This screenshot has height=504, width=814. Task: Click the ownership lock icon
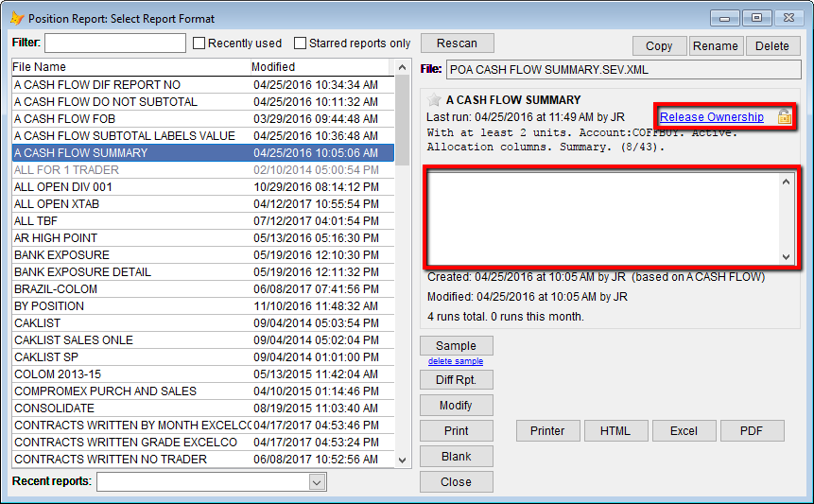(784, 117)
